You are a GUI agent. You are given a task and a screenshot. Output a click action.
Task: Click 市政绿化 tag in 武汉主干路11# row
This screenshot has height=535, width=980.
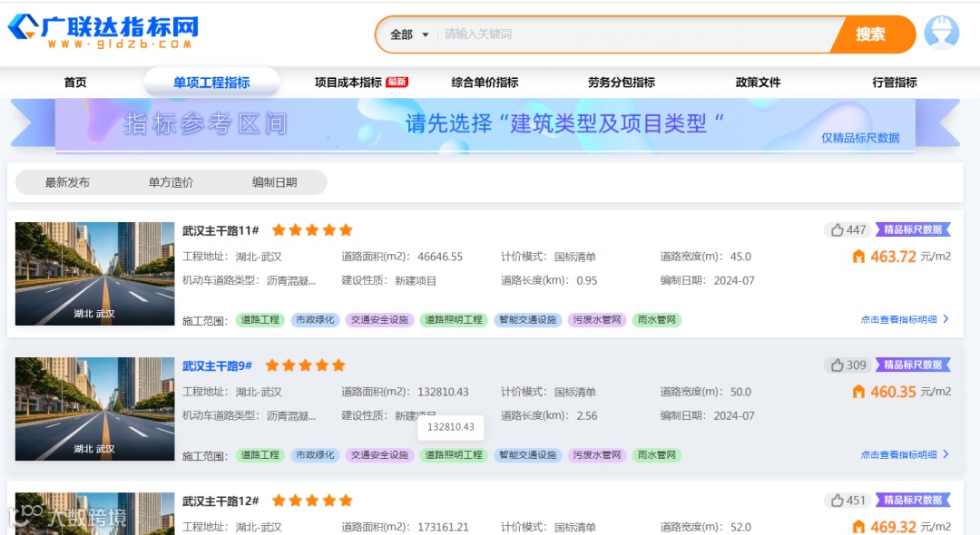click(x=315, y=319)
